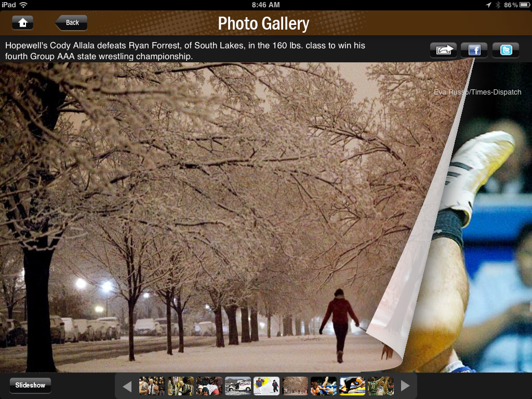Tap the location services arrow icon
This screenshot has width=532, height=399.
point(488,5)
